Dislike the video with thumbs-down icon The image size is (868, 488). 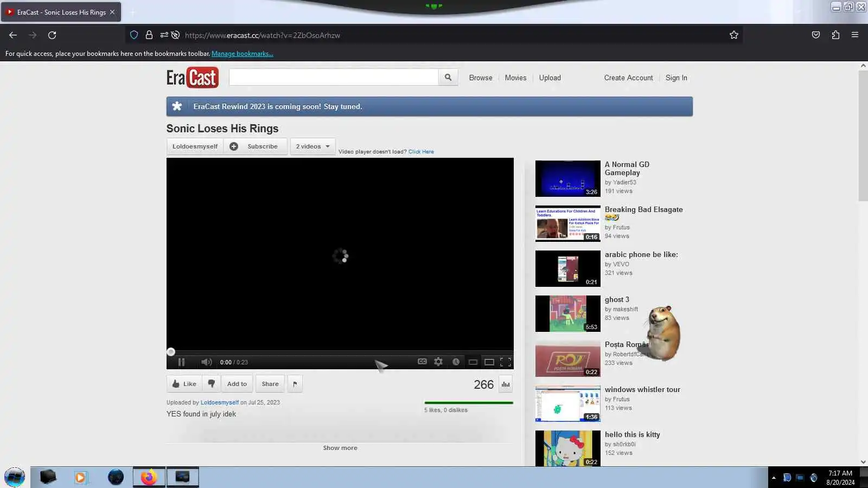pyautogui.click(x=212, y=384)
